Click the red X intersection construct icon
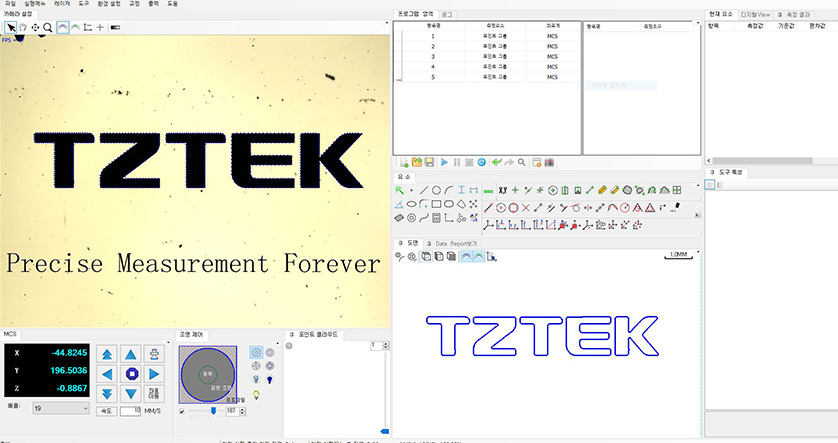The height and width of the screenshot is (443, 838). 526,208
